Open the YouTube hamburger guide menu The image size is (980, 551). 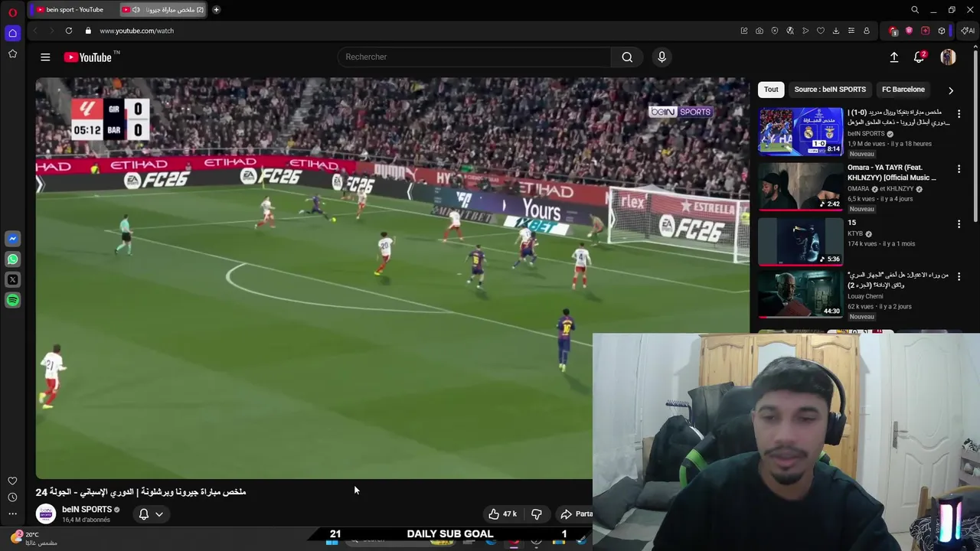click(45, 57)
